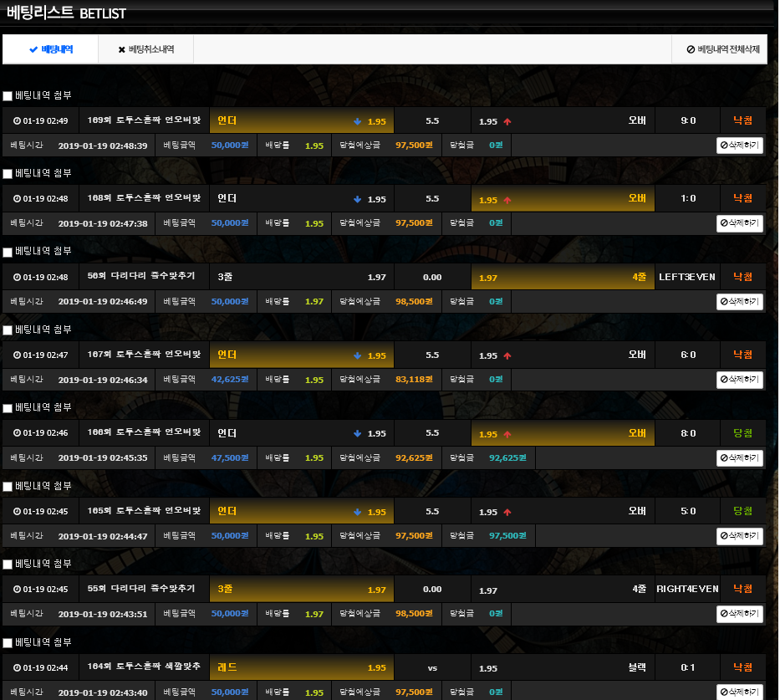Viewport: 780px width, 700px height.
Task: Check 베팅내역 첨부 box for round 109 bet
Action: tap(8, 95)
